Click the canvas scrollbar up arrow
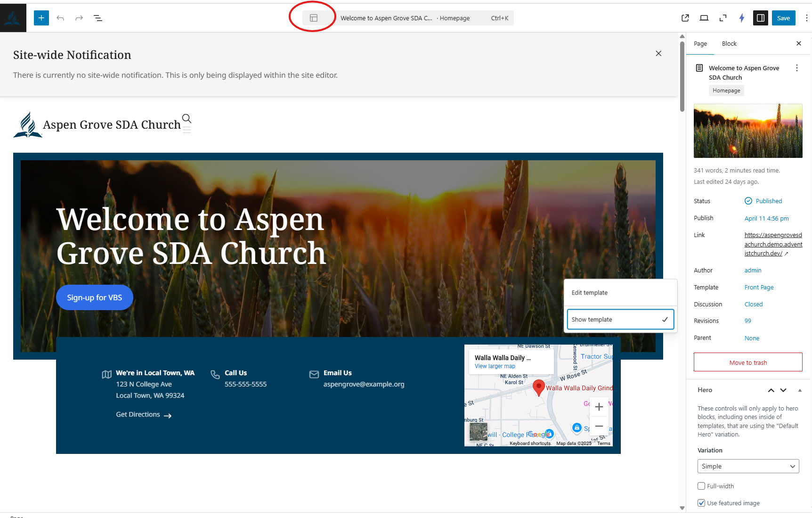 click(682, 36)
